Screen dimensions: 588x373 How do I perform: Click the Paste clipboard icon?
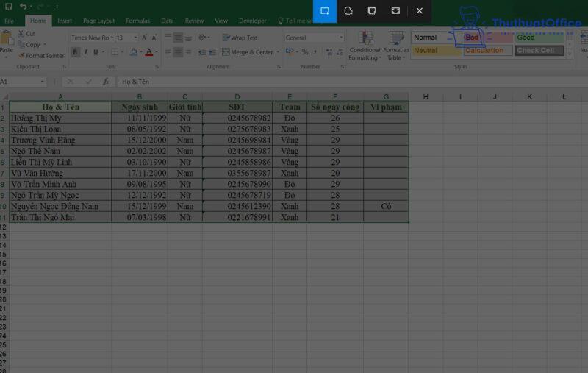coord(6,38)
